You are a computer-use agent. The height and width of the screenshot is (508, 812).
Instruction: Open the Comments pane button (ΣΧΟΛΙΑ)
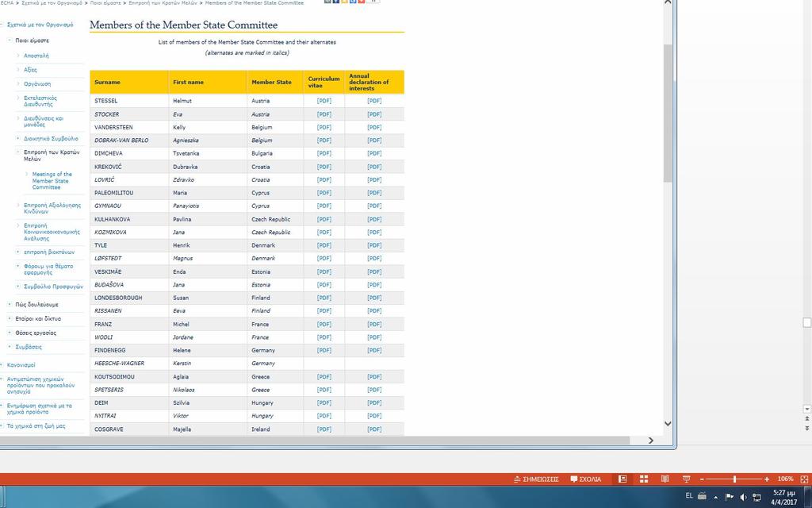[586, 479]
